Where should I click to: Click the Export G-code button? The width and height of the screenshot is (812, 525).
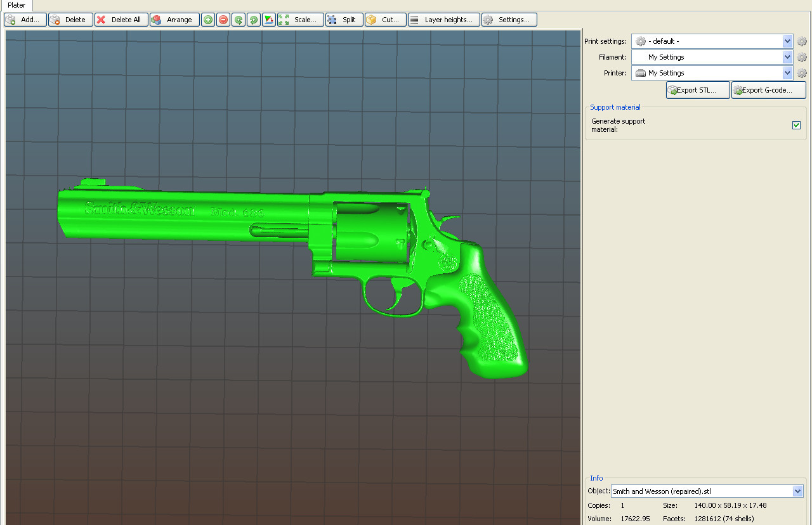(x=768, y=90)
